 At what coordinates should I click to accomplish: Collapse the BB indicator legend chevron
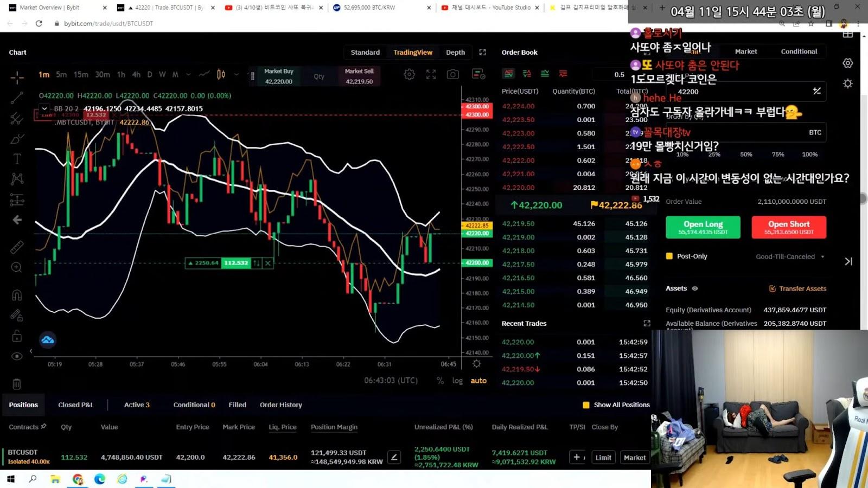click(44, 108)
